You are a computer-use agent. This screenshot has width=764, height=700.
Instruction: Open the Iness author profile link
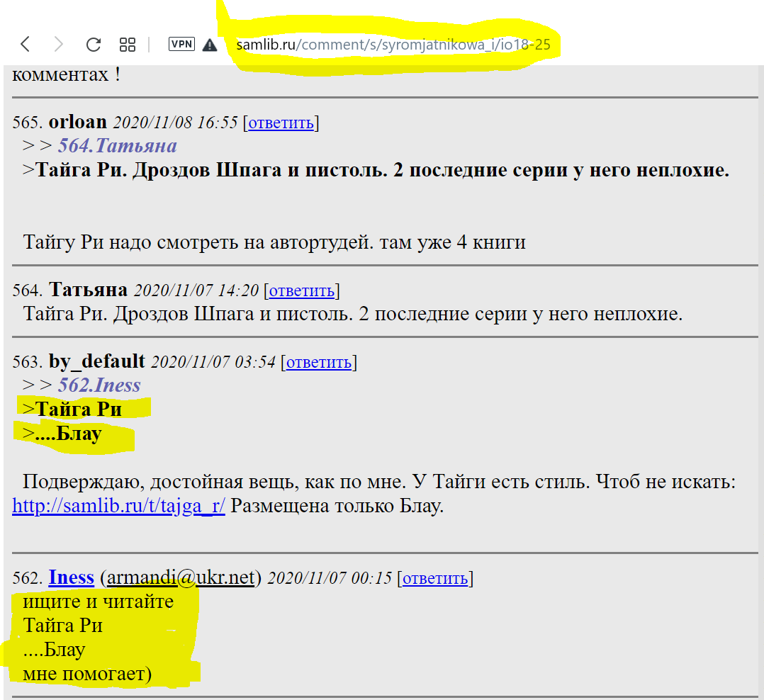point(71,577)
